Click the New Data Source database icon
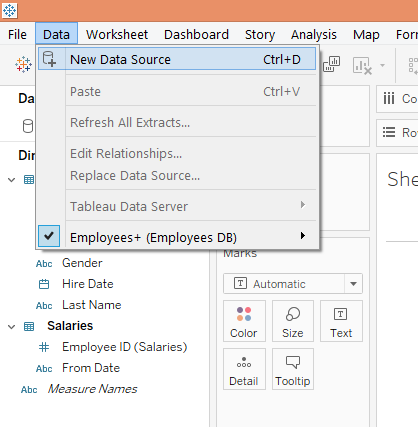The image size is (418, 427). pyautogui.click(x=49, y=59)
